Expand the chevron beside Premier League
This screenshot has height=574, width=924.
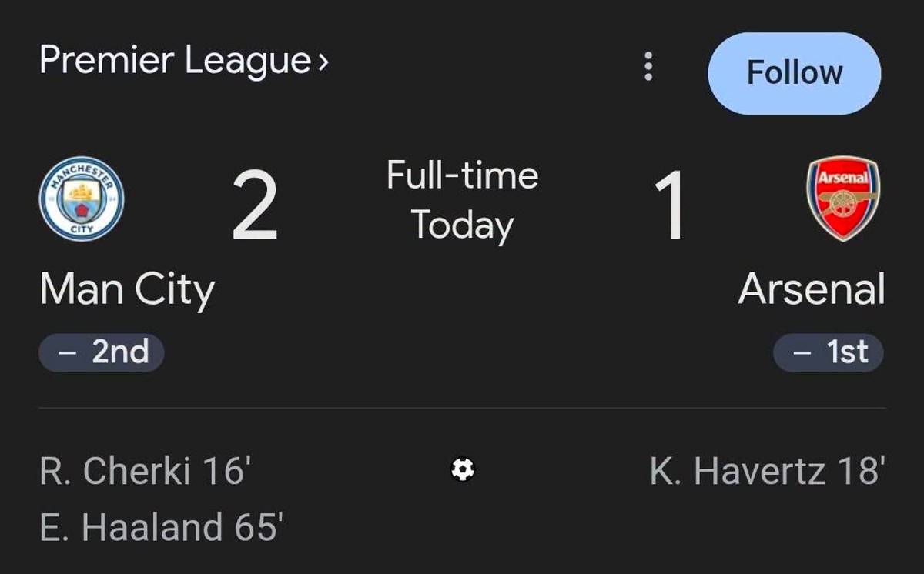pyautogui.click(x=323, y=62)
